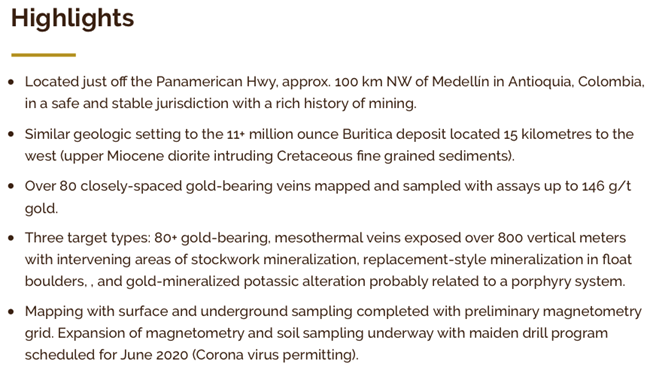This screenshot has height=370, width=656.
Task: Click the 'June 2020' date text
Action: (x=154, y=355)
